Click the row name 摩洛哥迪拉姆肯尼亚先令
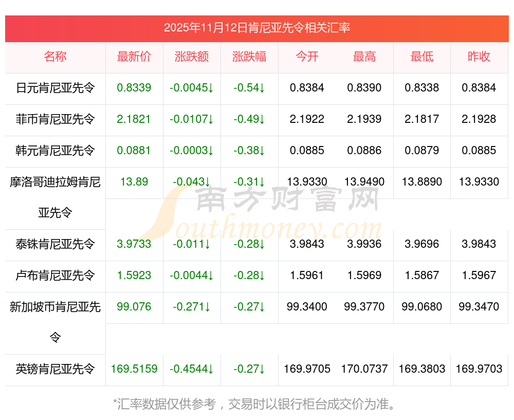 click(x=55, y=197)
